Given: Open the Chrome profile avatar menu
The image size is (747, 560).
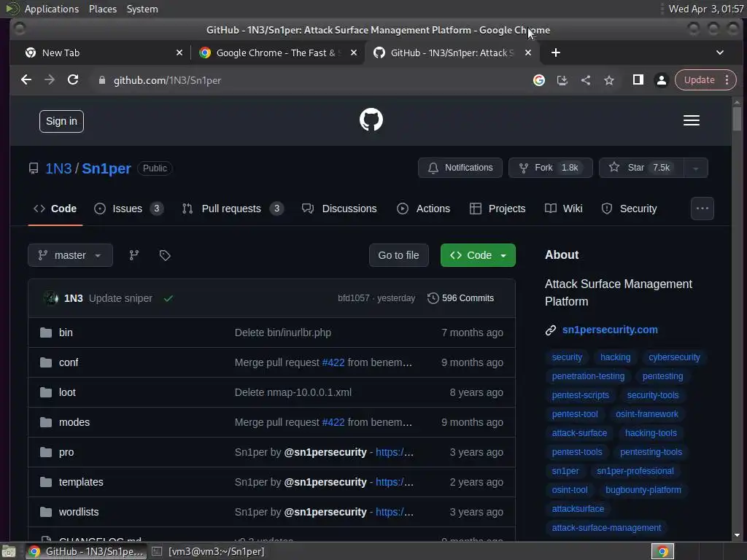Looking at the screenshot, I should tap(661, 80).
